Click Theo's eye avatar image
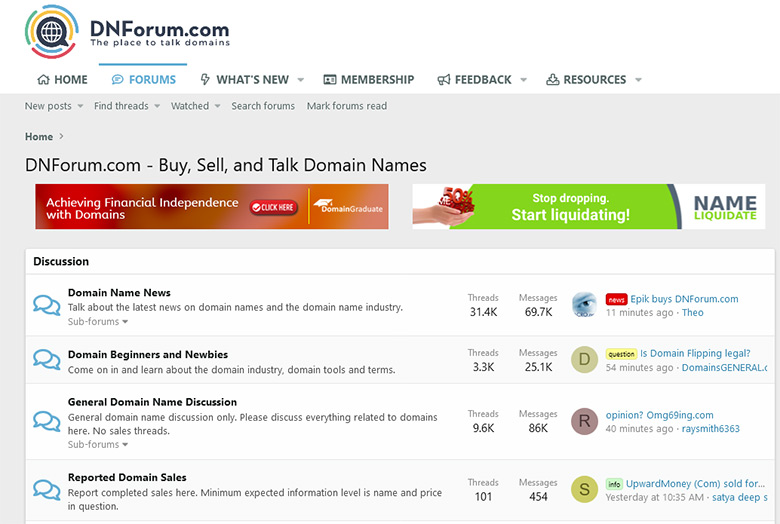Viewport: 780px width, 524px height. point(584,305)
